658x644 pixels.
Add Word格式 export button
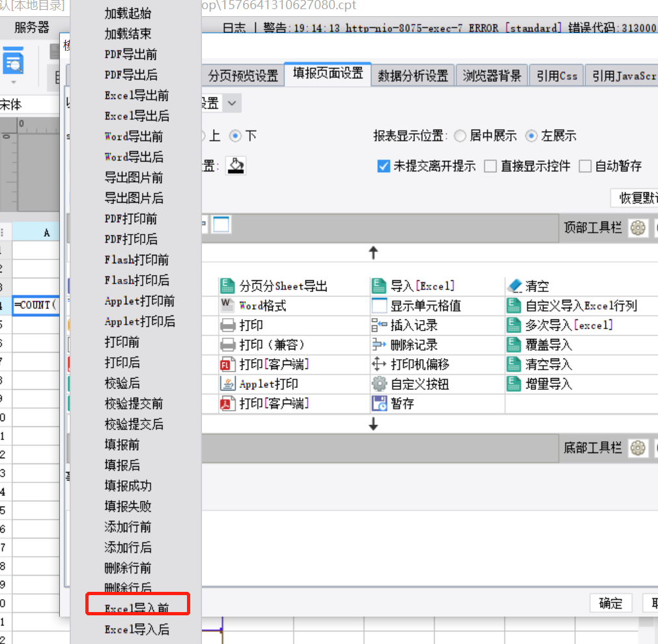point(253,306)
